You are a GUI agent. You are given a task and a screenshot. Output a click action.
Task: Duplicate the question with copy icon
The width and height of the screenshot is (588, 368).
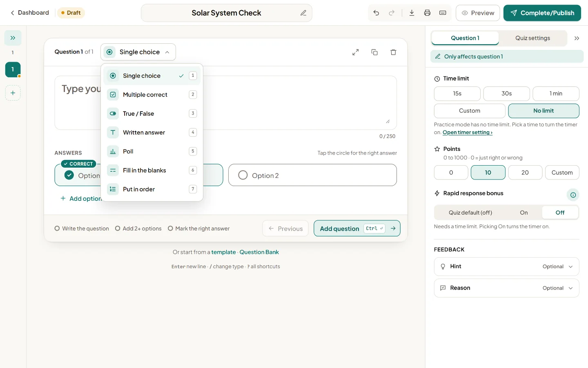pyautogui.click(x=374, y=52)
